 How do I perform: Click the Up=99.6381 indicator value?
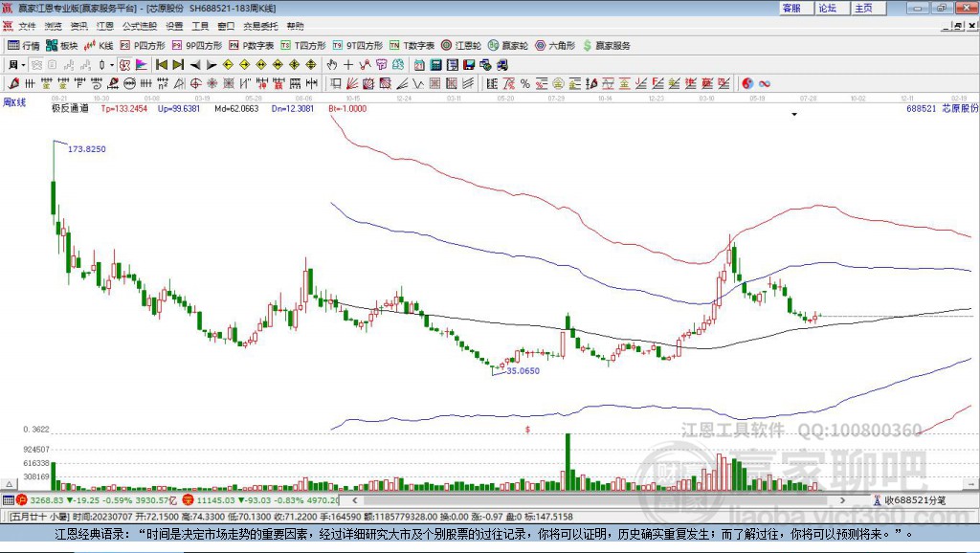[179, 108]
